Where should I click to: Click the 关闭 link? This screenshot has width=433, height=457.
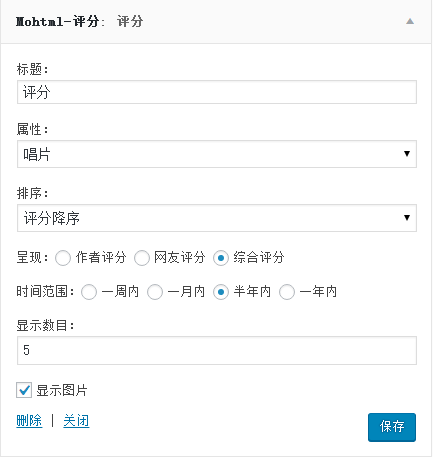(x=76, y=421)
